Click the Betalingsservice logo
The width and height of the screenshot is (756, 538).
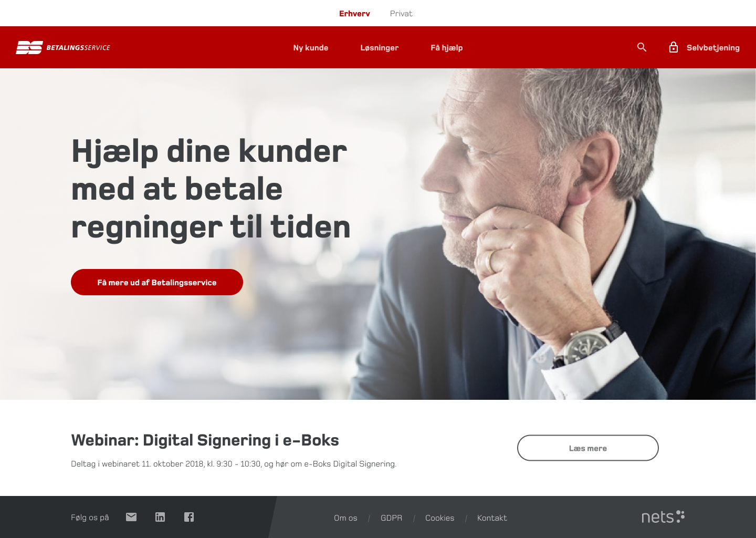point(63,47)
